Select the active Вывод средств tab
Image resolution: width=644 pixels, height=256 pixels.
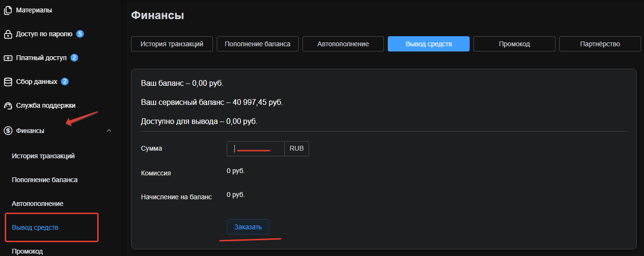tap(429, 44)
